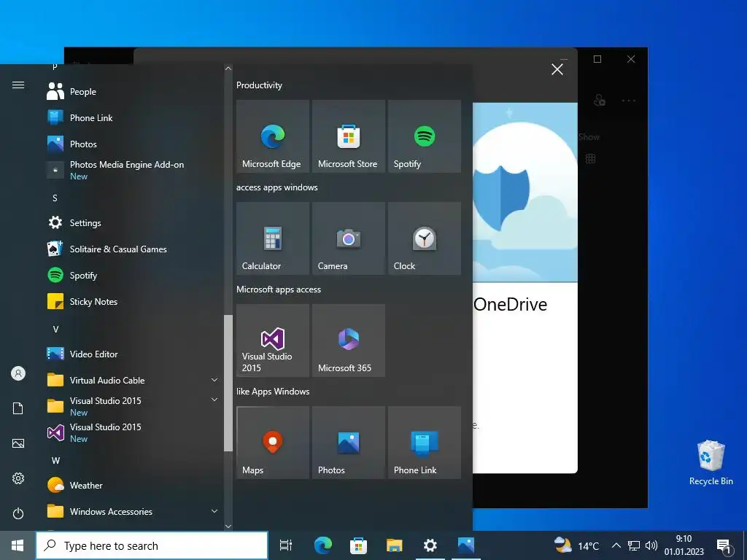Show hidden icons in system tray
This screenshot has width=747, height=560.
[616, 545]
